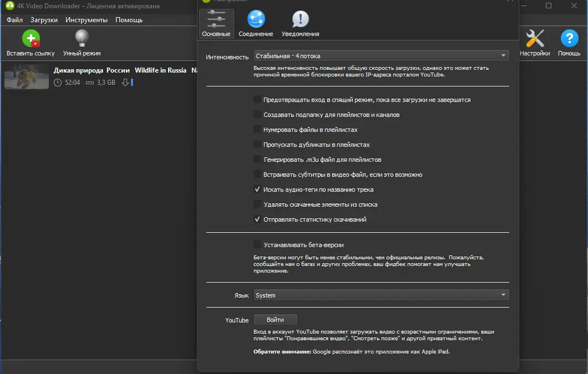Click the Помощь question mark icon
This screenshot has width=588, height=374.
coord(569,39)
